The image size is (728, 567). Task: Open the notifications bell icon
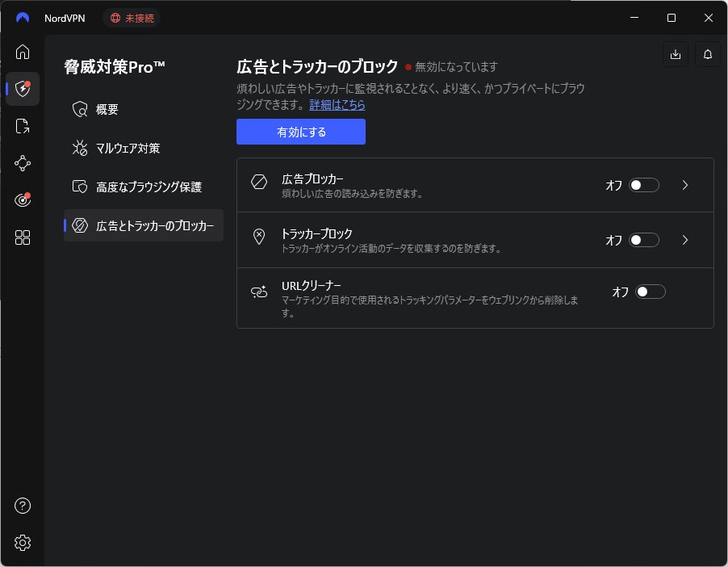click(x=708, y=54)
